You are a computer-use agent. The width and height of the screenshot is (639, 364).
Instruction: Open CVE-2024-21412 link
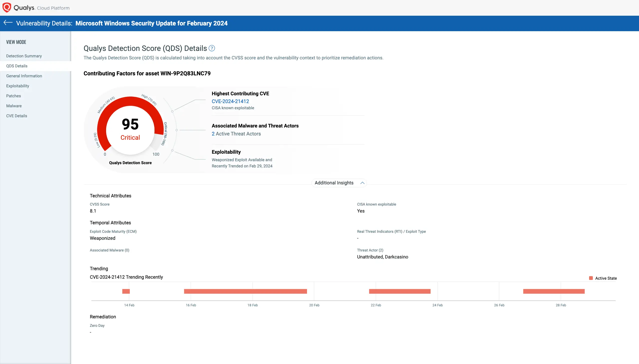(x=230, y=101)
